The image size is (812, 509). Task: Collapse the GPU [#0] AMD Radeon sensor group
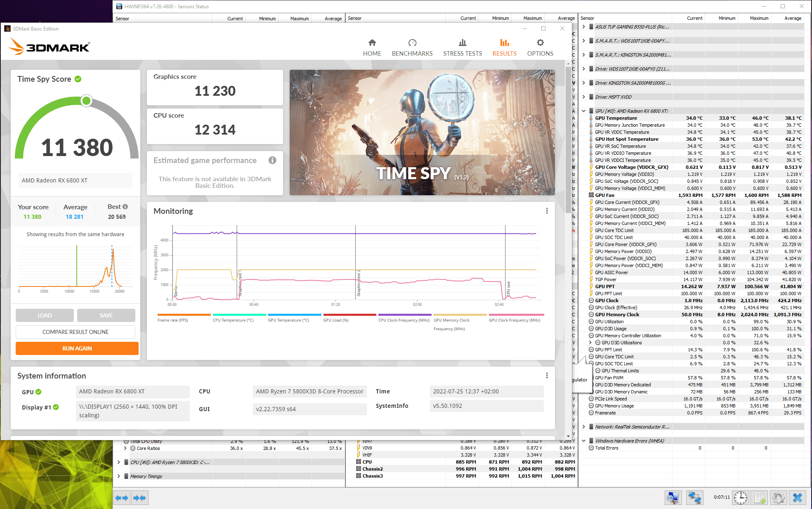tap(583, 111)
